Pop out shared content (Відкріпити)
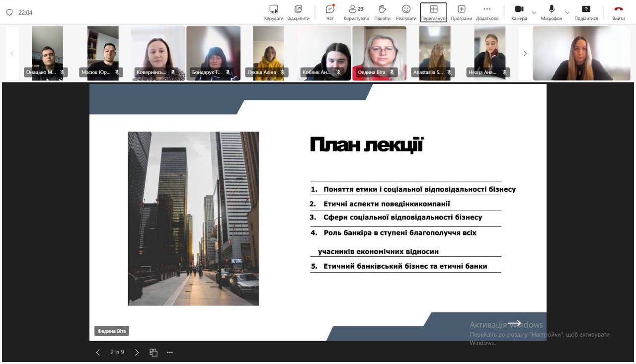Viewport: 636px width, 364px height. [x=298, y=12]
